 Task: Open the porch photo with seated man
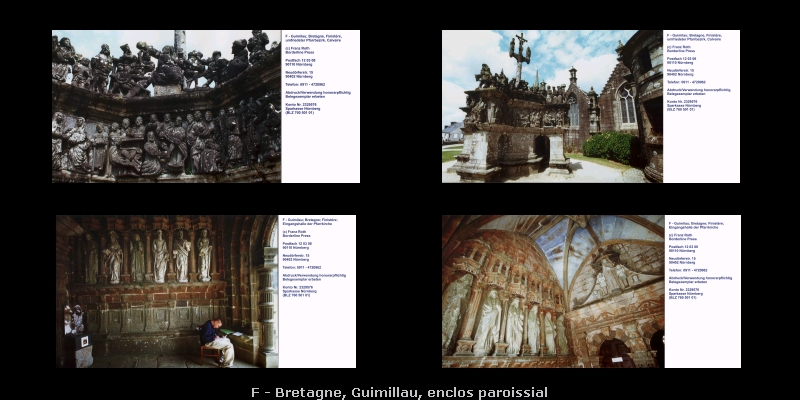[x=167, y=291]
